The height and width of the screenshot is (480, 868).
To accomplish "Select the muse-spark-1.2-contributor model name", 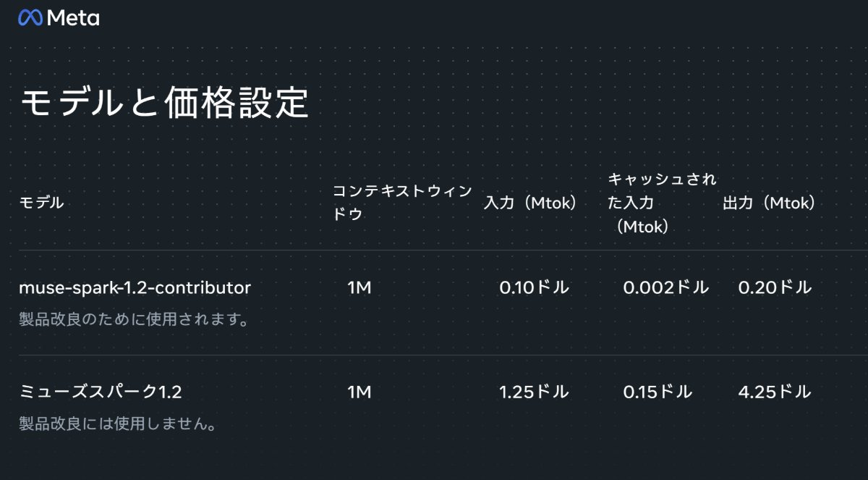I will 135,288.
